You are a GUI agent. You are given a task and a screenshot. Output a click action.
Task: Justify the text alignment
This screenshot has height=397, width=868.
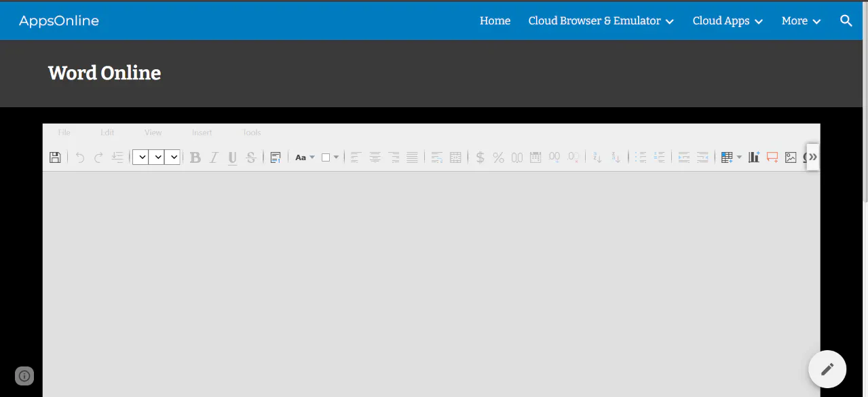(x=412, y=157)
